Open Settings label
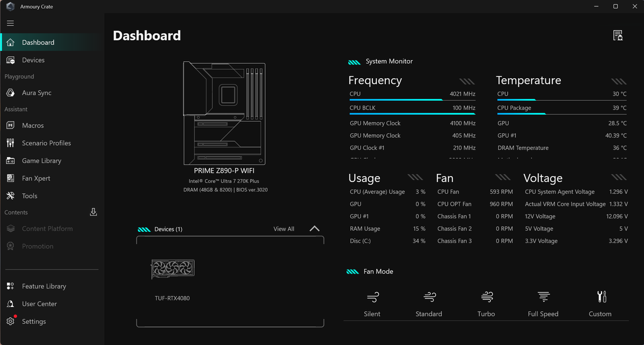 pyautogui.click(x=34, y=321)
